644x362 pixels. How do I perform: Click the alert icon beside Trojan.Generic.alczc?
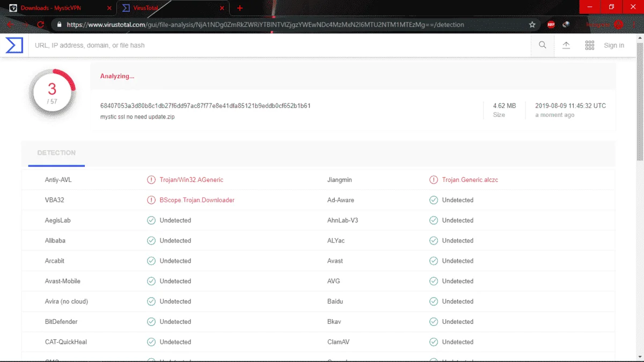434,180
